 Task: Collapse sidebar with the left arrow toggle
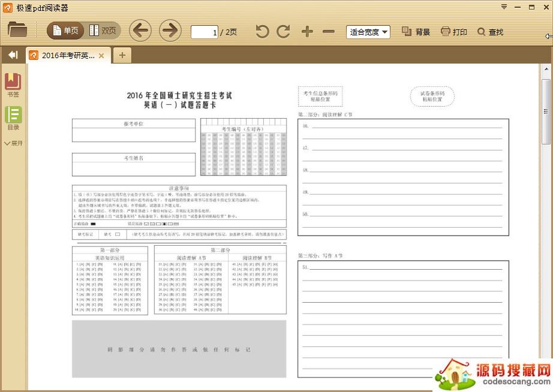tap(13, 55)
